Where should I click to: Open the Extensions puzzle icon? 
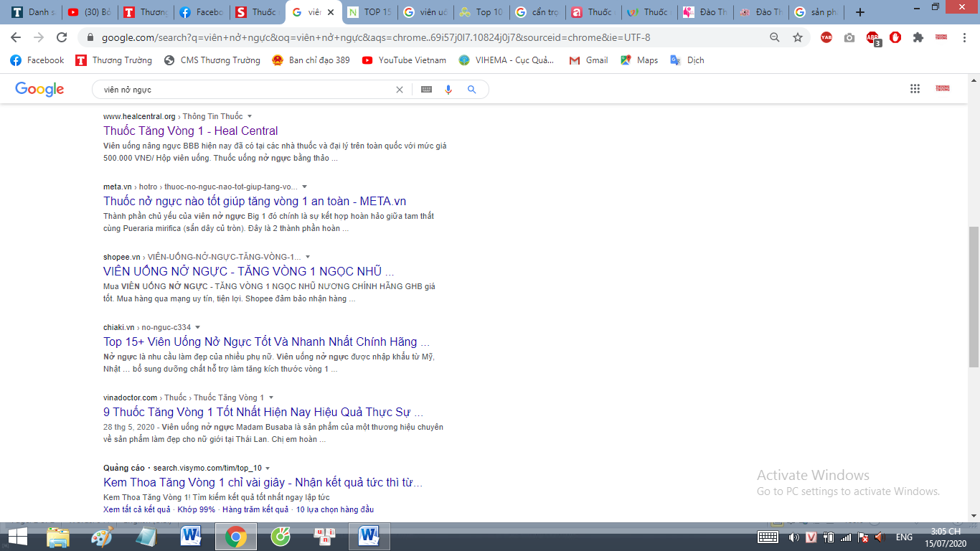(x=918, y=37)
